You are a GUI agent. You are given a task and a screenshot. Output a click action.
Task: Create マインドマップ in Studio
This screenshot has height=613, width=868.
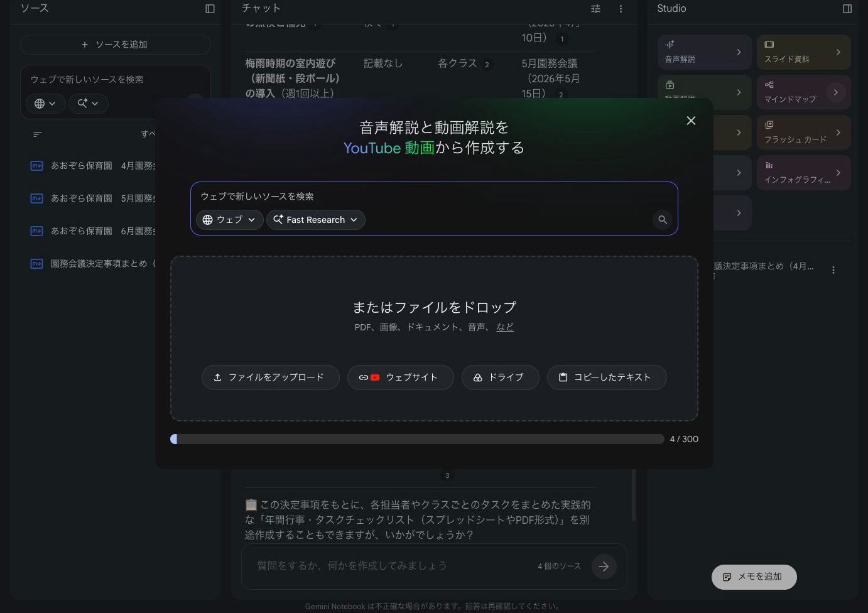click(803, 92)
